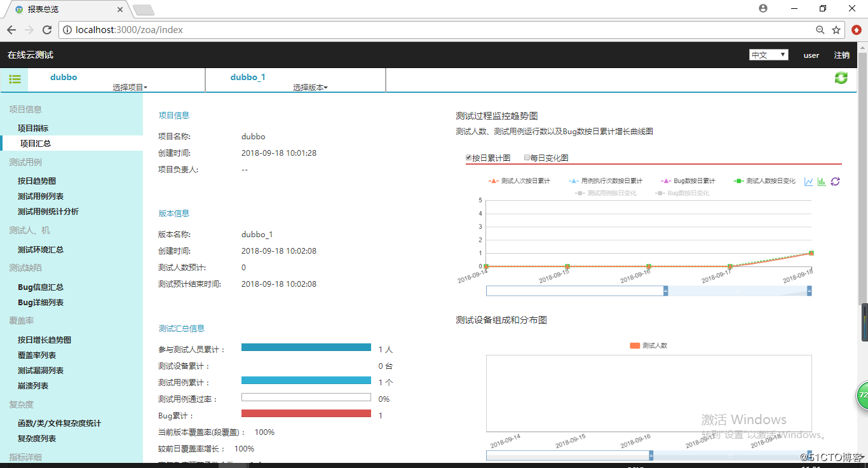Click the red Bug累计 progress bar

[x=306, y=414]
